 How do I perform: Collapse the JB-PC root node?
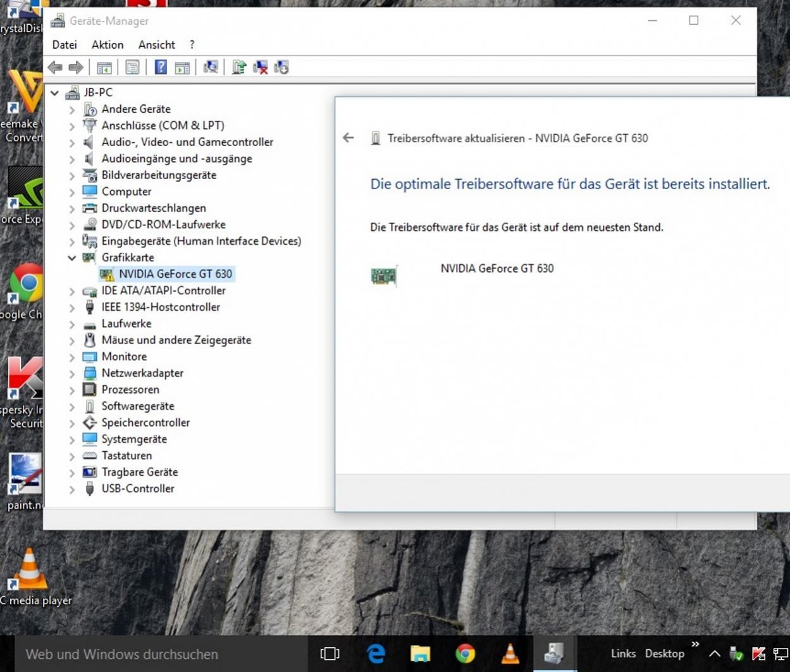55,92
